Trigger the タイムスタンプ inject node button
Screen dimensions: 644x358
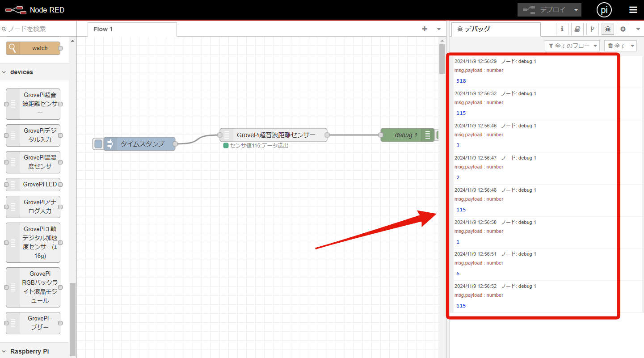98,143
